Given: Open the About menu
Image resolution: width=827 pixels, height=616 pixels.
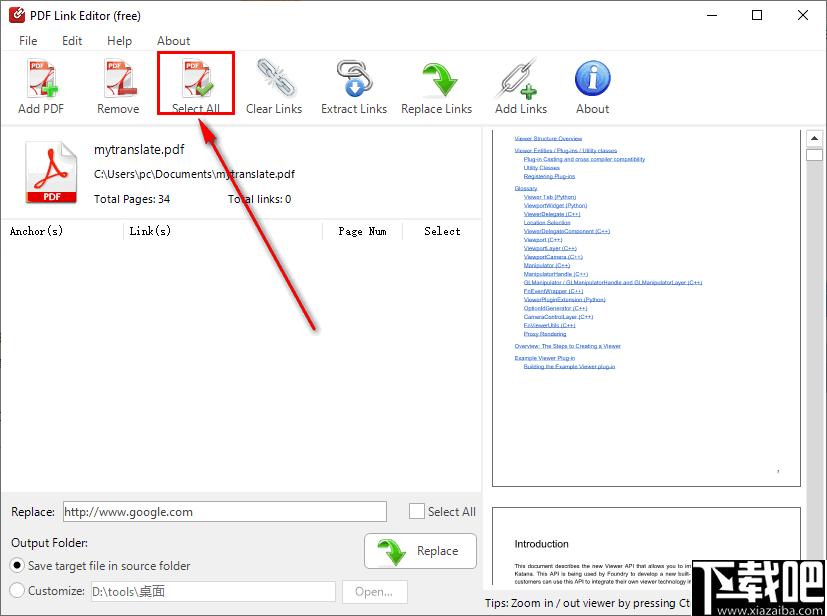Looking at the screenshot, I should coord(174,41).
